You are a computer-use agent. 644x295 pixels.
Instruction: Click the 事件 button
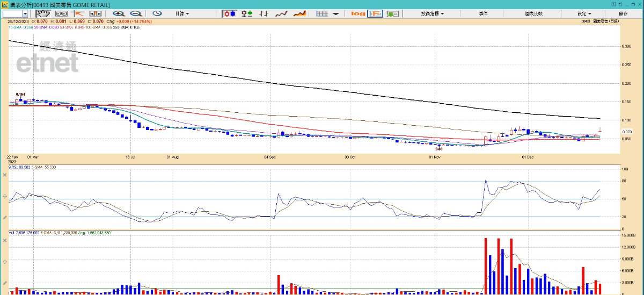484,13
